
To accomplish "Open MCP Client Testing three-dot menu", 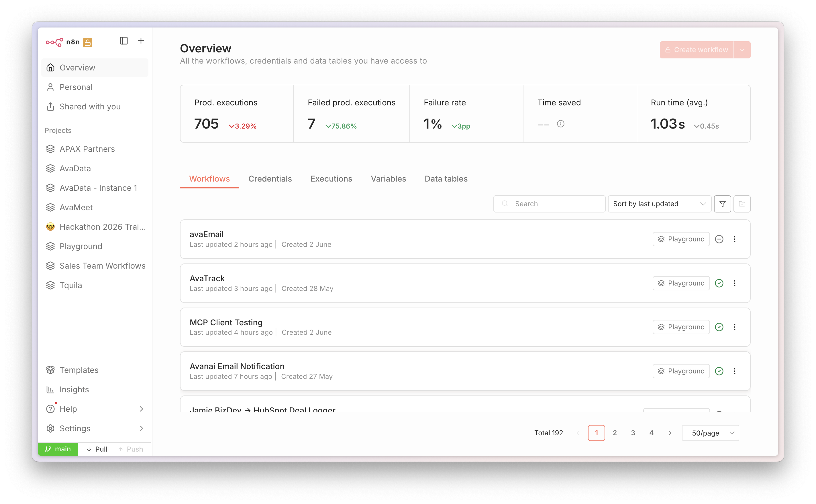I will (735, 327).
